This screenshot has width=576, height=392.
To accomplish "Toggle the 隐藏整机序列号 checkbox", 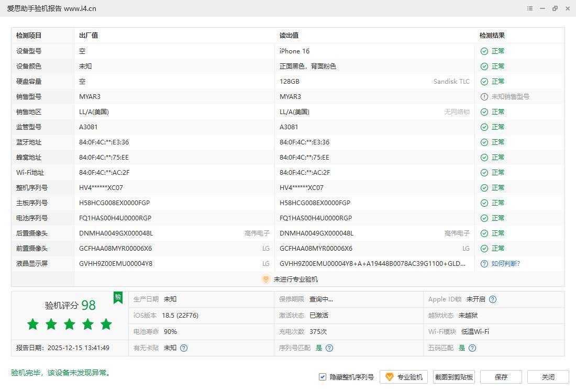I will 323,377.
